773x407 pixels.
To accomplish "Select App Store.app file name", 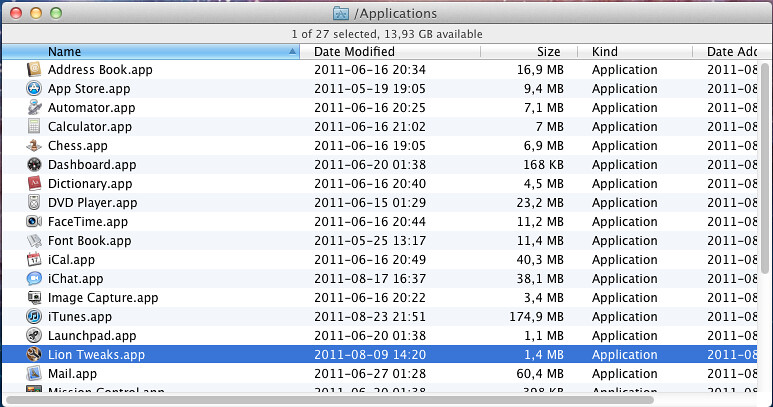I will click(89, 89).
